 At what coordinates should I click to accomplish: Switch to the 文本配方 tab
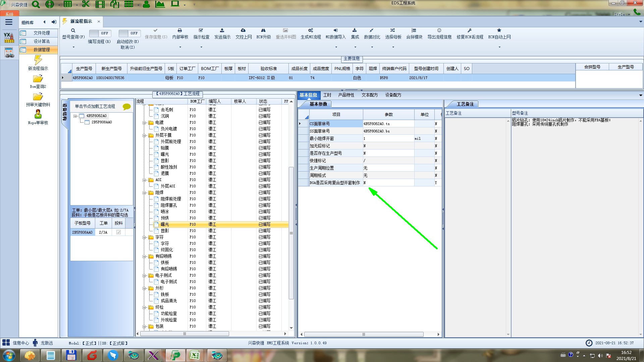click(370, 95)
